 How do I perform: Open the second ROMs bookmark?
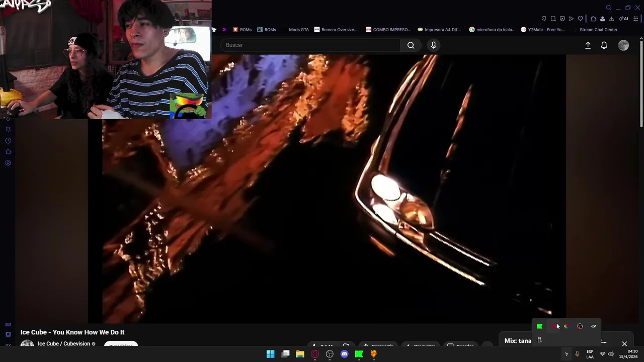267,30
